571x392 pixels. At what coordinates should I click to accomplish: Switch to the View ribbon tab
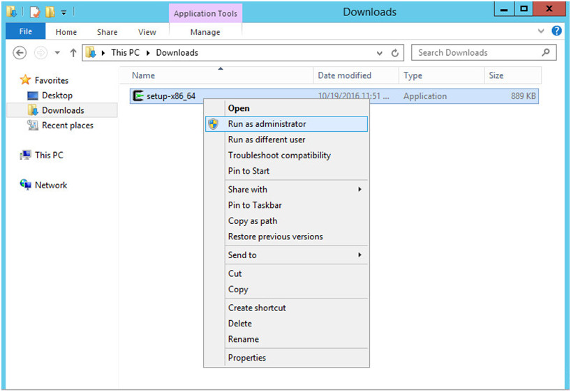pyautogui.click(x=147, y=32)
